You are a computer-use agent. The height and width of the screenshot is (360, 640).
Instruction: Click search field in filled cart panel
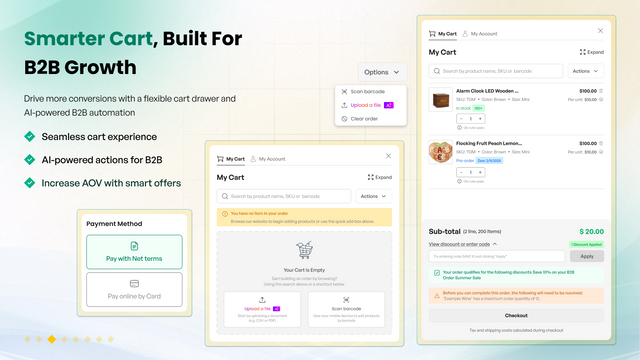[x=496, y=71]
